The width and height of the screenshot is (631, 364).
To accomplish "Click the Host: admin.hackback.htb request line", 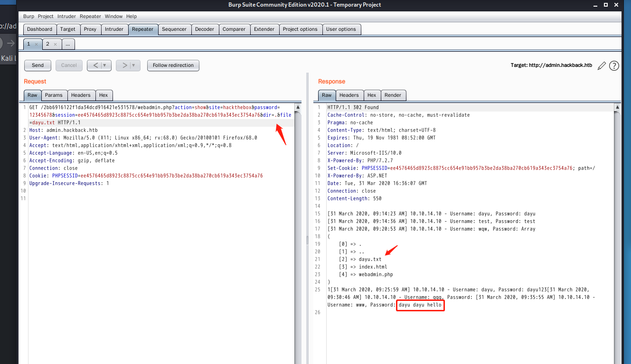I will point(64,130).
